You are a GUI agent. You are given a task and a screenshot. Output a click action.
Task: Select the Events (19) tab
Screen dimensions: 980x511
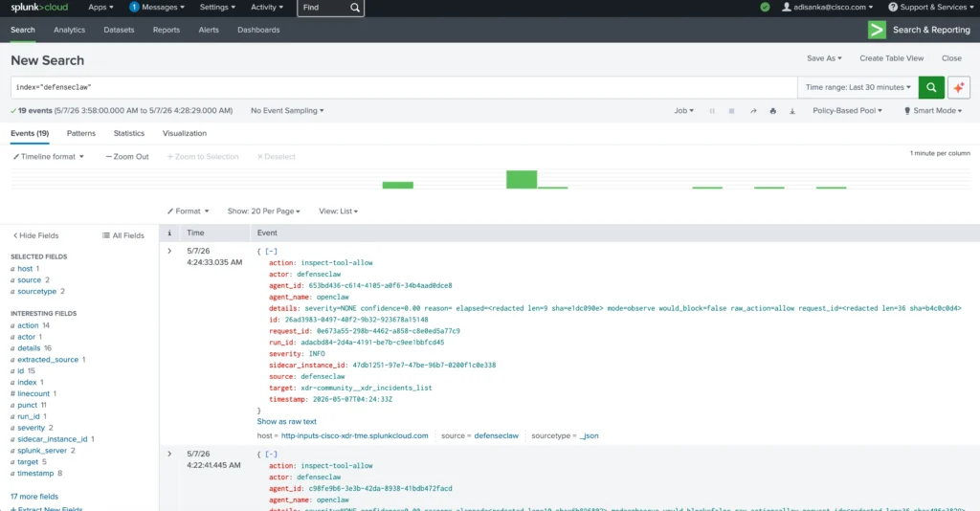30,133
